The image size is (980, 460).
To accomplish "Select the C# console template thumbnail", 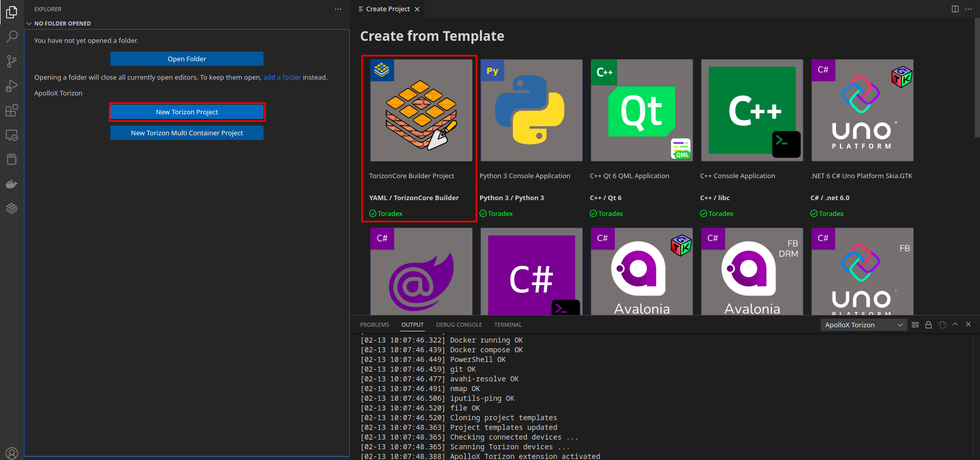I will pos(532,271).
